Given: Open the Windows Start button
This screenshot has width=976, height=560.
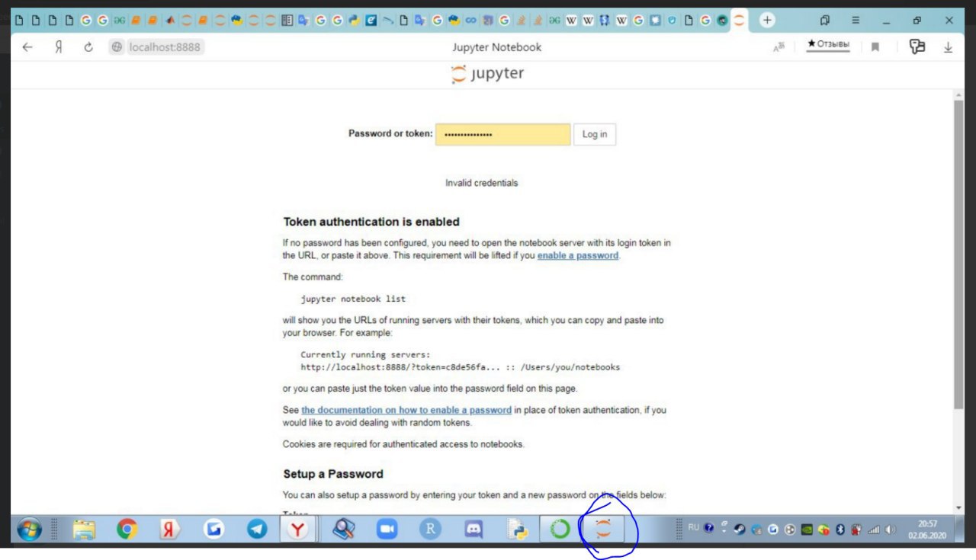Looking at the screenshot, I should [x=29, y=530].
